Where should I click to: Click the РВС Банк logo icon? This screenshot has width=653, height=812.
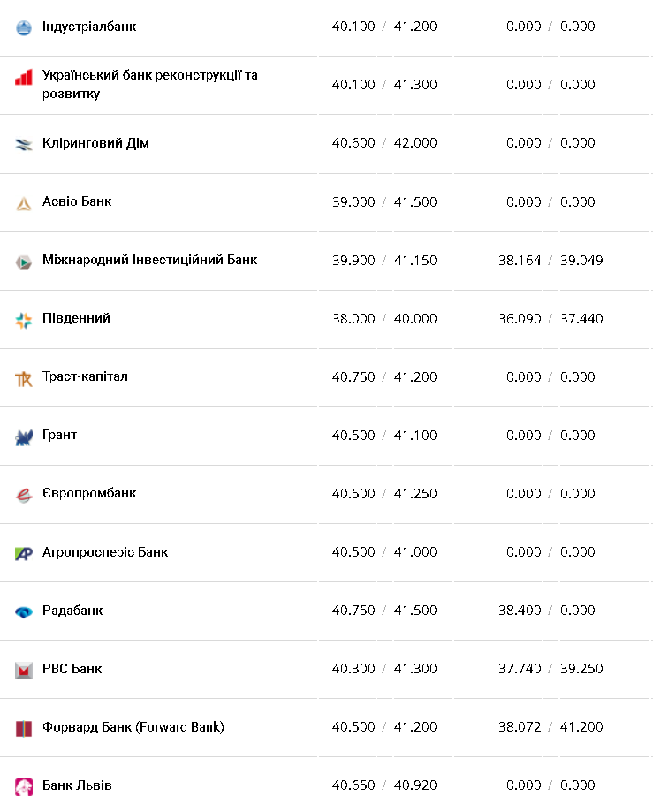pyautogui.click(x=24, y=670)
